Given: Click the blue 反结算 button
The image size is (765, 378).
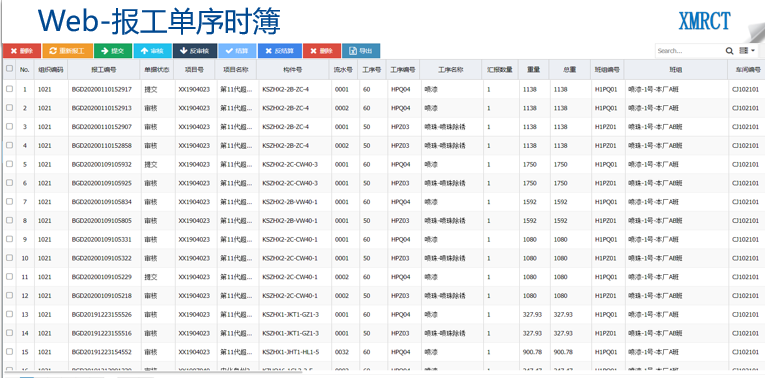Looking at the screenshot, I should 280,51.
